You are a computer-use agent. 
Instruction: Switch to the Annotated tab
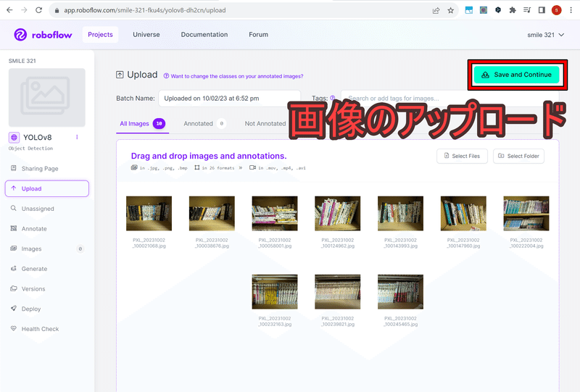tap(204, 123)
